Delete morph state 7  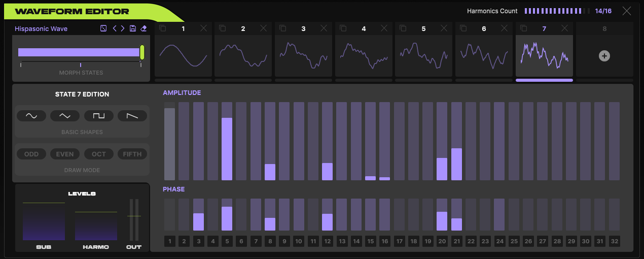pyautogui.click(x=564, y=28)
